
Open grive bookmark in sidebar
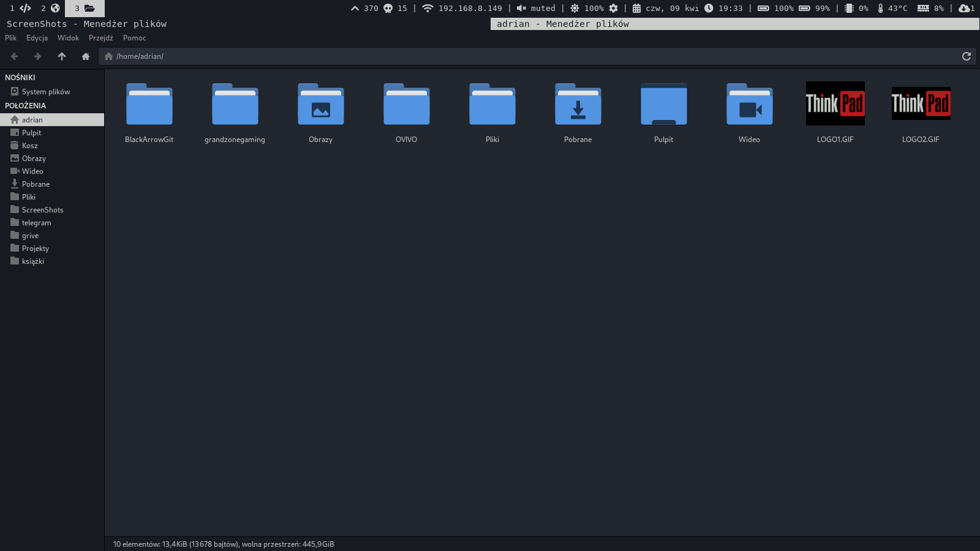click(x=52, y=236)
